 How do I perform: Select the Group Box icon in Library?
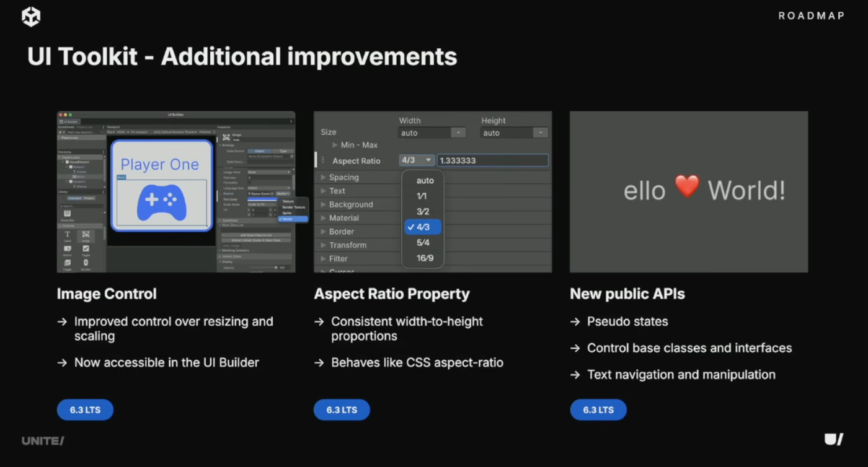click(x=67, y=213)
